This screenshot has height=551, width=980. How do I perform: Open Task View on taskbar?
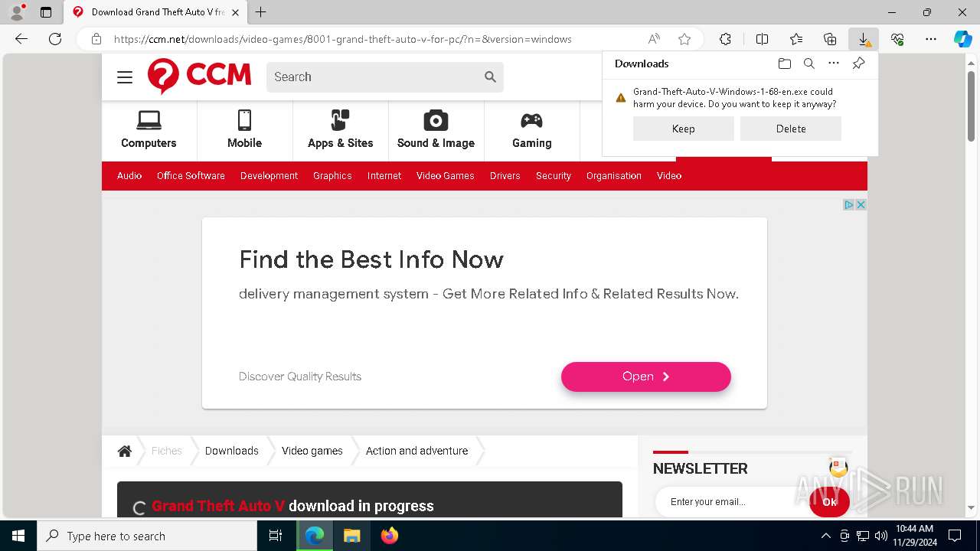(276, 536)
